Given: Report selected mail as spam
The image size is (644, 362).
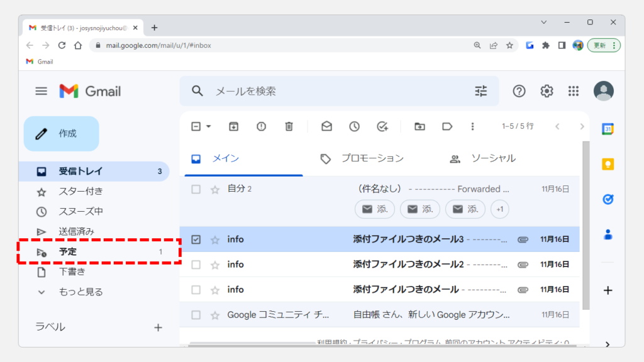Looking at the screenshot, I should 261,126.
